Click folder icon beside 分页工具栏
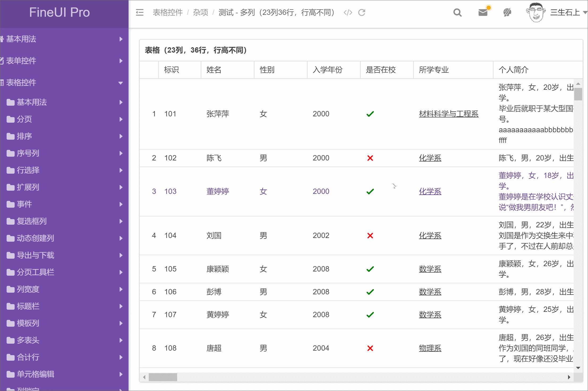 coord(11,272)
